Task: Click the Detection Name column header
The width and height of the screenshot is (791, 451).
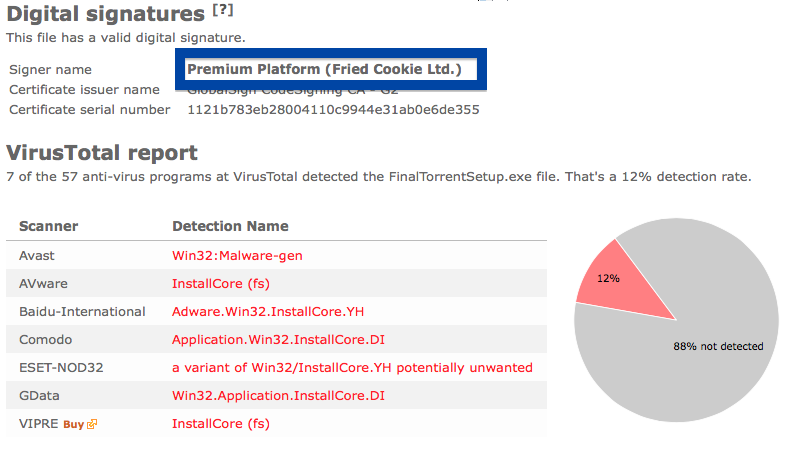Action: tap(231, 226)
